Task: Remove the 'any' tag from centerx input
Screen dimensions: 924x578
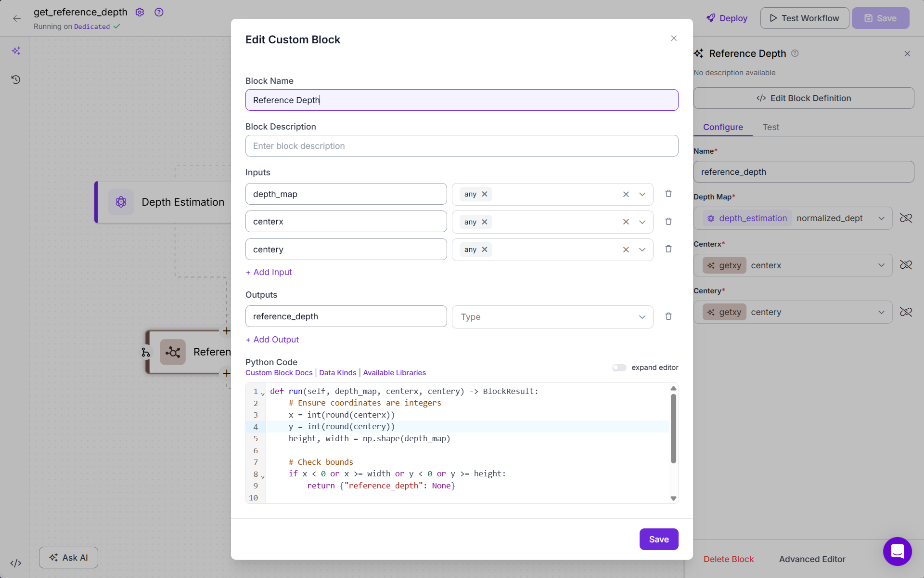Action: pos(485,222)
